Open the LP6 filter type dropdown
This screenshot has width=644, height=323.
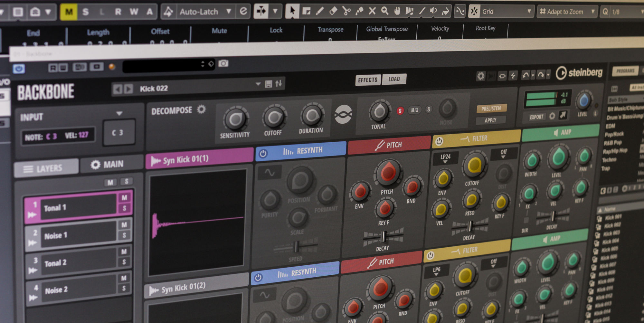click(x=436, y=271)
